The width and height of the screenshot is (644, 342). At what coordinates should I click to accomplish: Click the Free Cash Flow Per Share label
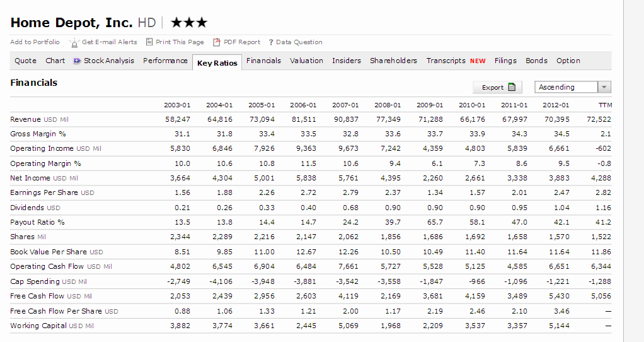point(64,311)
